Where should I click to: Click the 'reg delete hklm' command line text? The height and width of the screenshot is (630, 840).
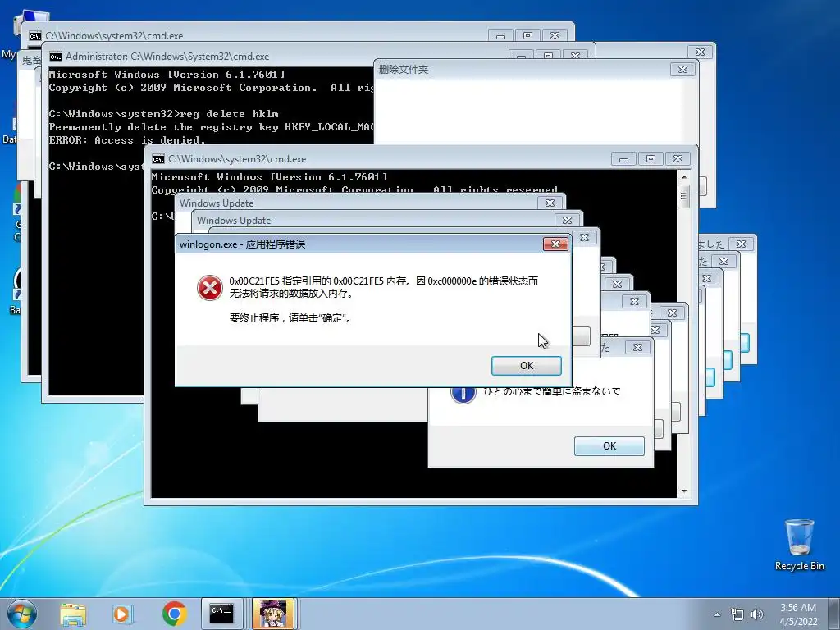(x=230, y=114)
